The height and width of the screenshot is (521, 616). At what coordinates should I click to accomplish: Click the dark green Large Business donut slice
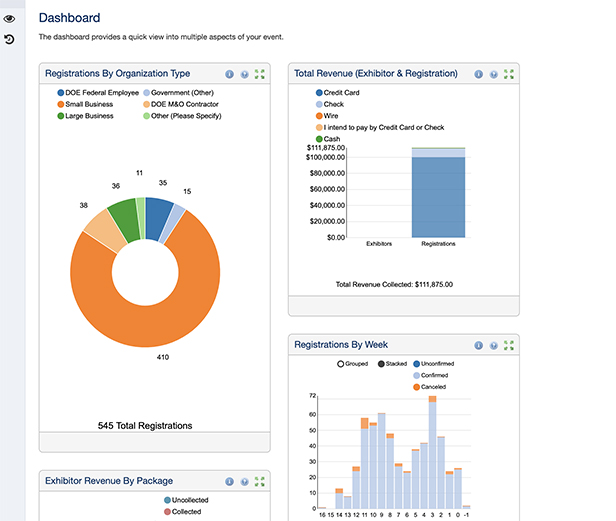[125, 218]
